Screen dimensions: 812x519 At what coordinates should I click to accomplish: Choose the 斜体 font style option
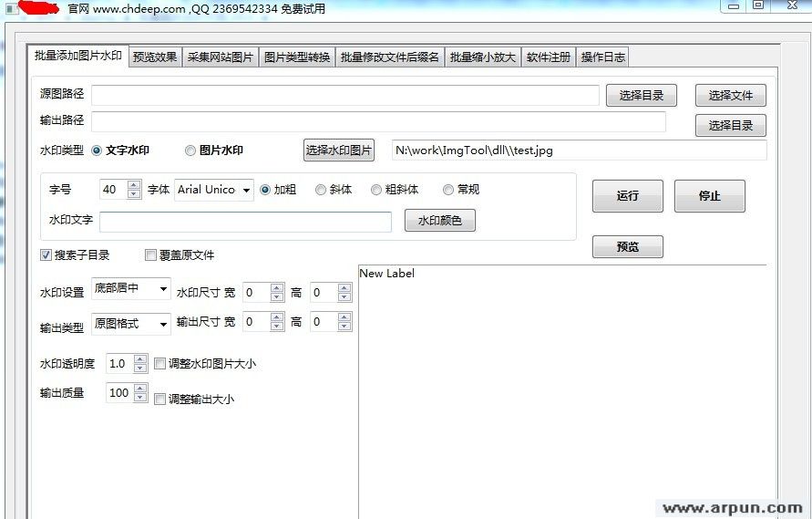[321, 190]
